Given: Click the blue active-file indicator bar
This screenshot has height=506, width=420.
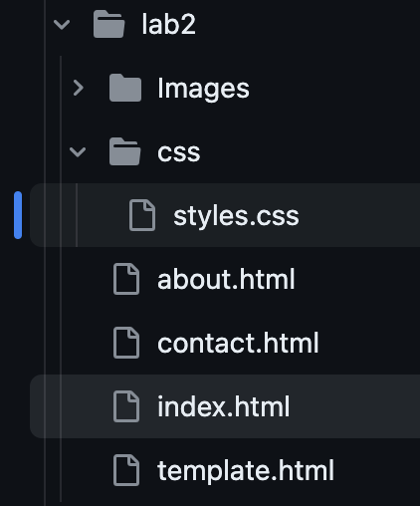Looking at the screenshot, I should click(18, 215).
